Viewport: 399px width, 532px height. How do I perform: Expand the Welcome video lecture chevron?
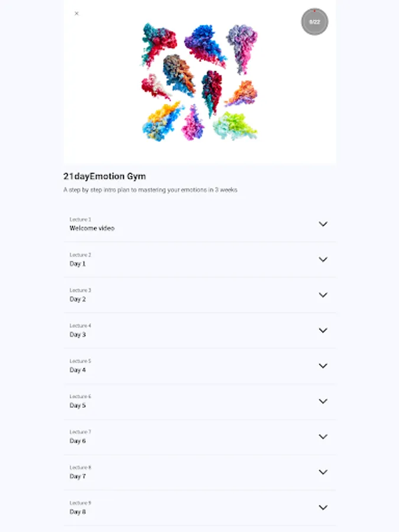click(x=323, y=224)
